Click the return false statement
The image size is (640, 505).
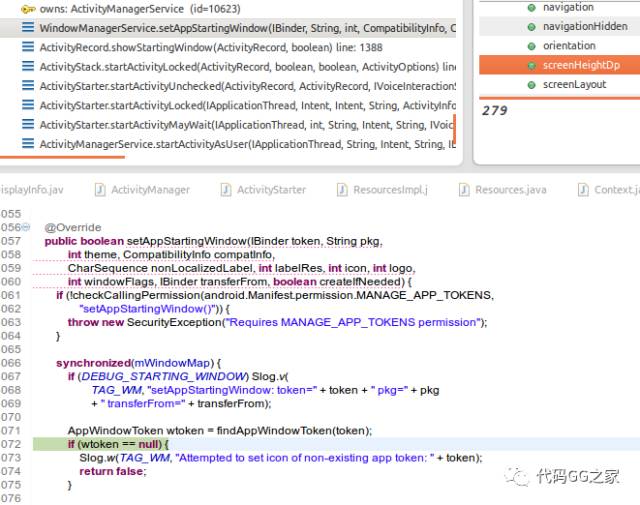[x=112, y=471]
